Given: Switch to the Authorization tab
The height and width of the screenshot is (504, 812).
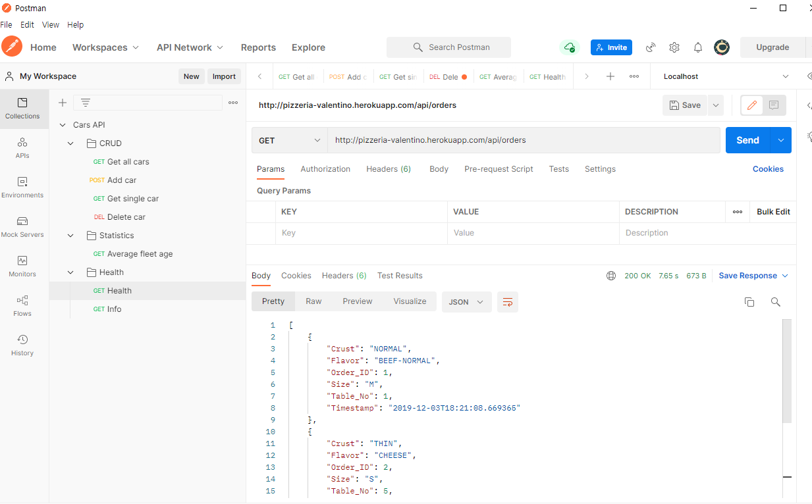Looking at the screenshot, I should (325, 169).
